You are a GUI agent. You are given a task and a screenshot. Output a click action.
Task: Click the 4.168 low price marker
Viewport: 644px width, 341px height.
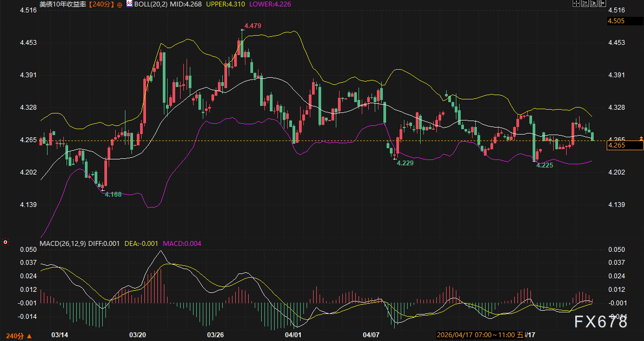pyautogui.click(x=112, y=194)
